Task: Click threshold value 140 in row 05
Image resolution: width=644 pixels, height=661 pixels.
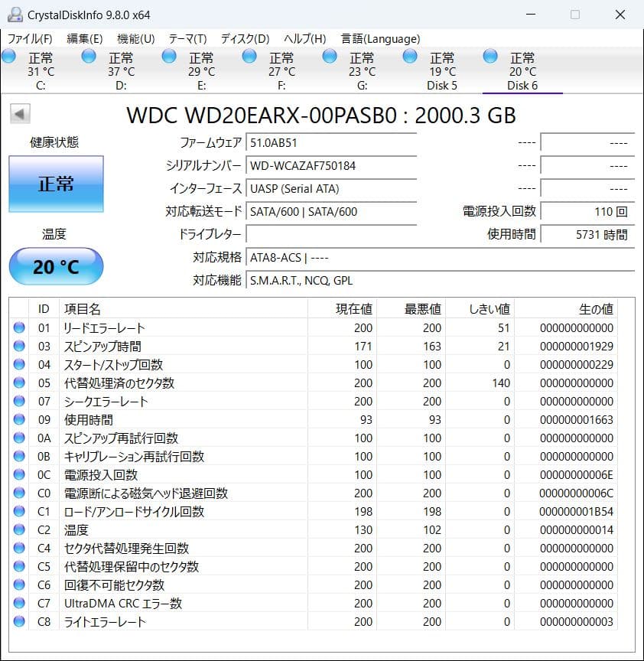Action: 501,383
